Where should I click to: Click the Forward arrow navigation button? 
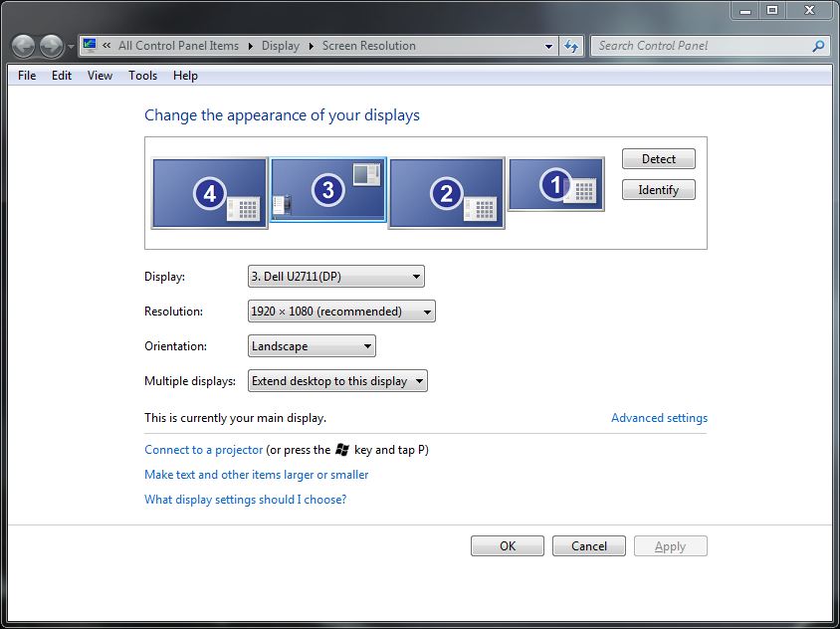[52, 46]
